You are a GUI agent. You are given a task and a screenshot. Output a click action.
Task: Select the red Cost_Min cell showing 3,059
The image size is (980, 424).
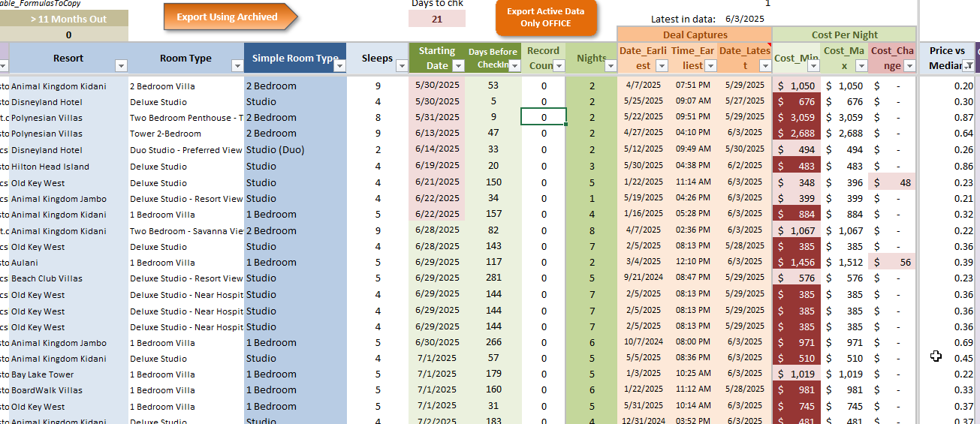pyautogui.click(x=796, y=118)
